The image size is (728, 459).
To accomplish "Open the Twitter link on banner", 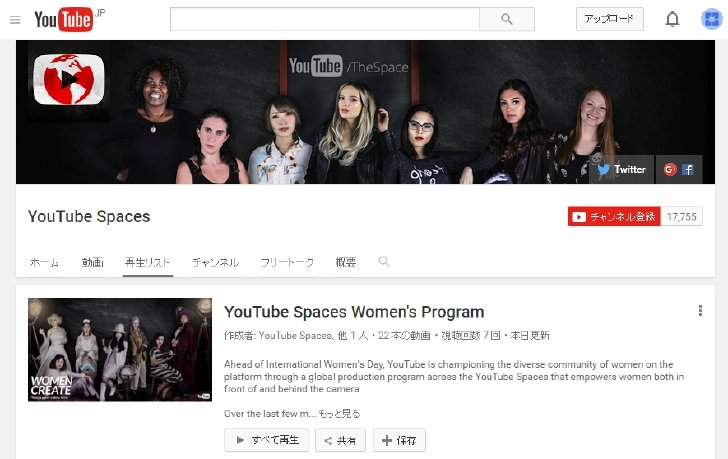I will click(x=622, y=169).
